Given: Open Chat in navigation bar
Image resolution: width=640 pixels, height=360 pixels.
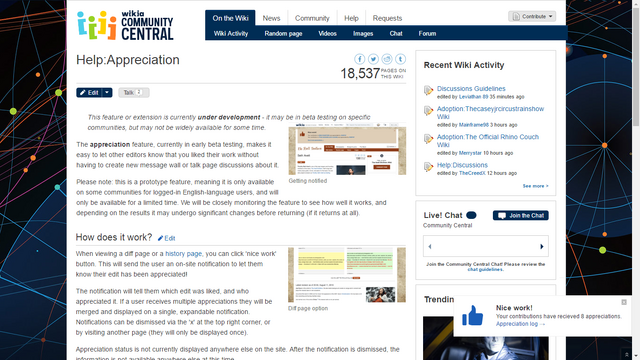Looking at the screenshot, I should coord(396,33).
